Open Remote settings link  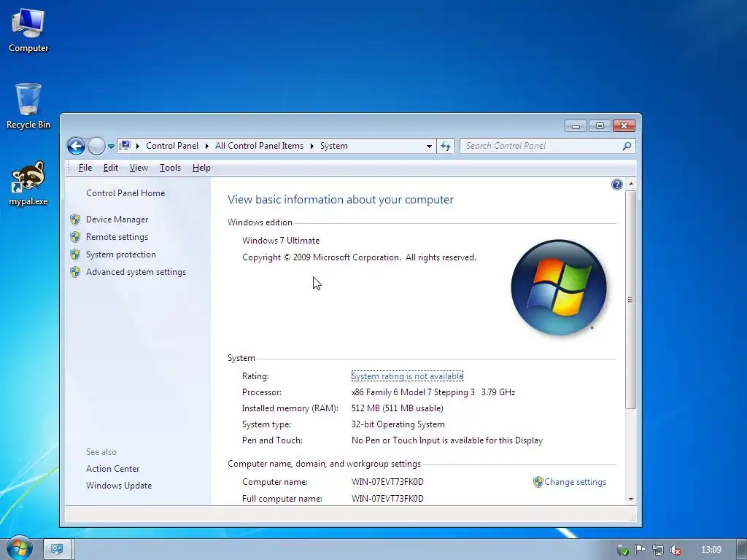tap(117, 237)
